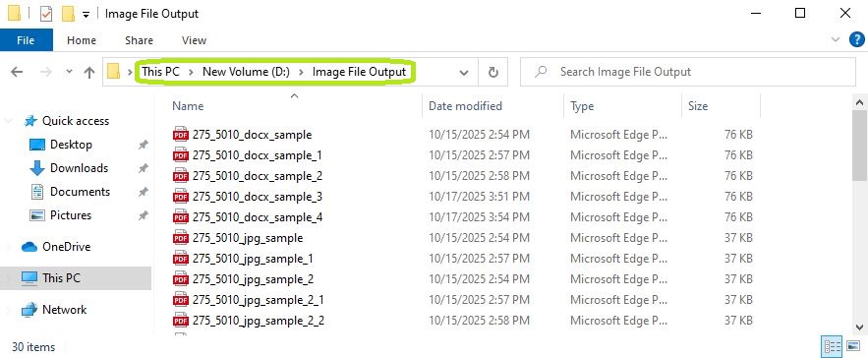Expand the Network tree node
This screenshot has width=868, height=358.
8,310
